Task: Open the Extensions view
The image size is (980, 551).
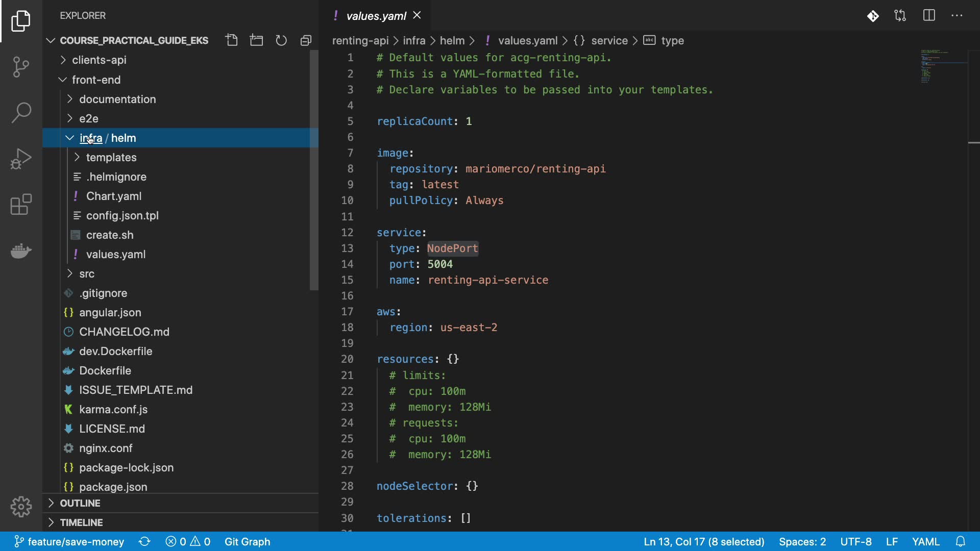Action: [21, 205]
